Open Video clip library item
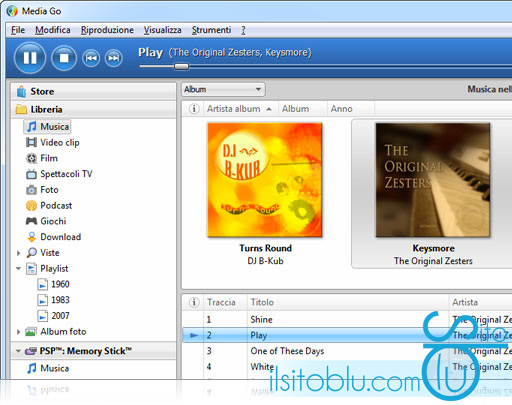The width and height of the screenshot is (512, 405). 53,142
